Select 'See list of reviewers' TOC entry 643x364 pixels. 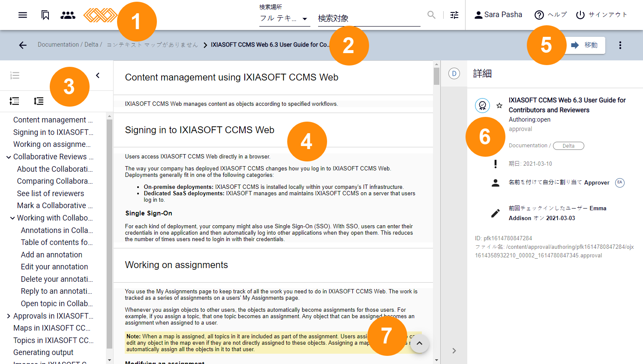pos(51,194)
